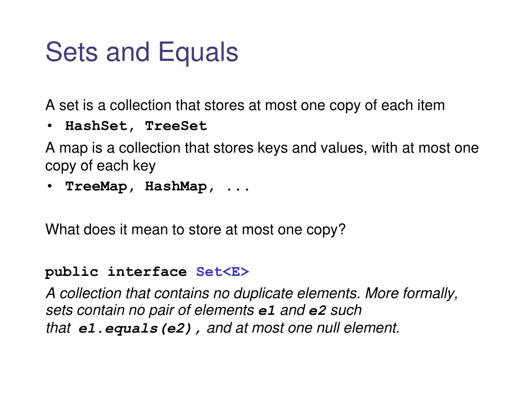Image resolution: width=532 pixels, height=399 pixels.
Task: Click the text "copy of each key"
Action: pyautogui.click(x=100, y=166)
